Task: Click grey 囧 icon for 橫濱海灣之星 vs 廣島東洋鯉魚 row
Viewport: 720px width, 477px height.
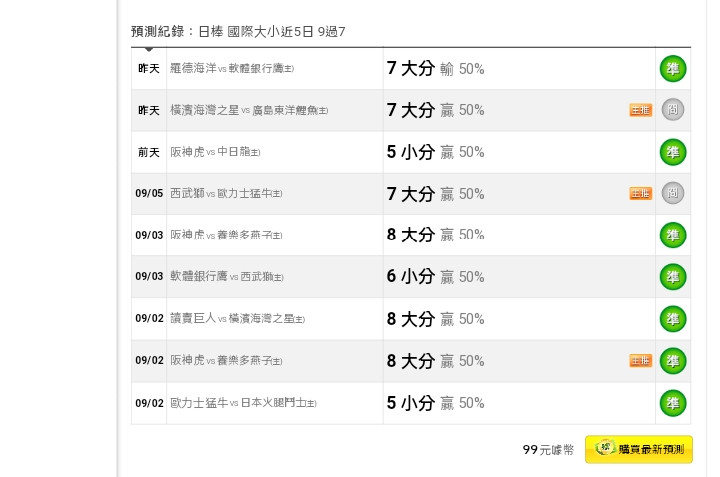Action: pyautogui.click(x=673, y=110)
